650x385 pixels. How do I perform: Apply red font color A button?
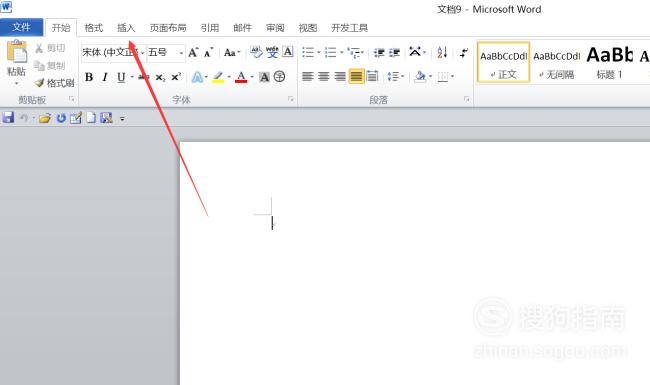point(241,77)
